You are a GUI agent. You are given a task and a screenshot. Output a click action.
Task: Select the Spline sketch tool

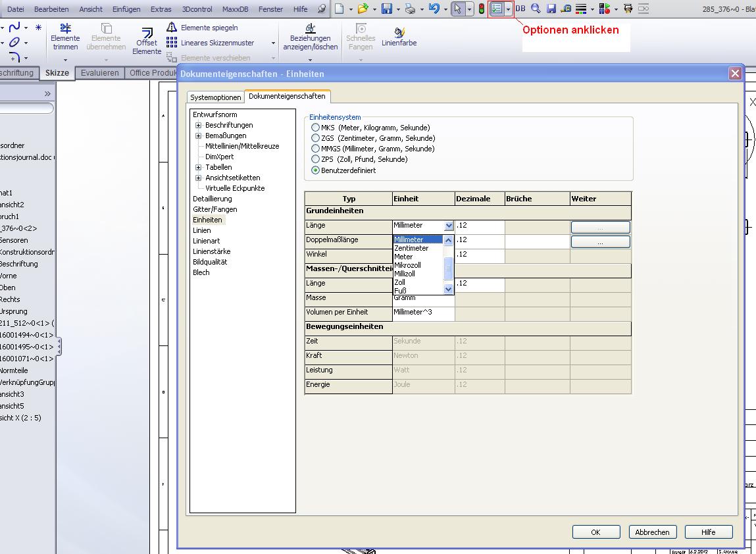coord(14,28)
